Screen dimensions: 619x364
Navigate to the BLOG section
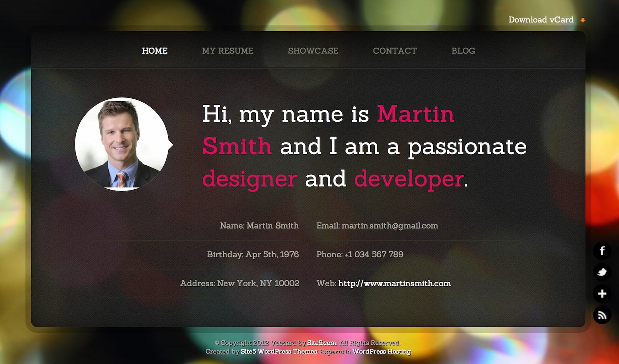[x=463, y=51]
